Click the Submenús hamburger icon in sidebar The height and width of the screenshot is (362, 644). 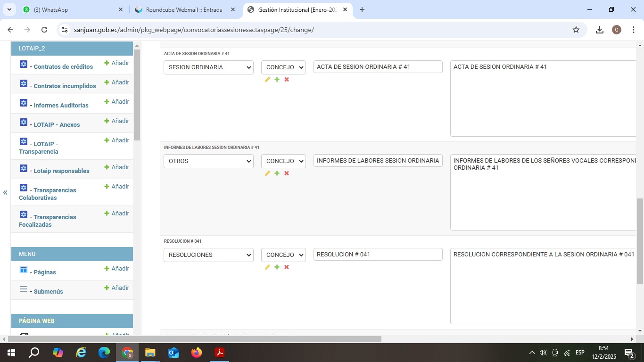click(24, 289)
